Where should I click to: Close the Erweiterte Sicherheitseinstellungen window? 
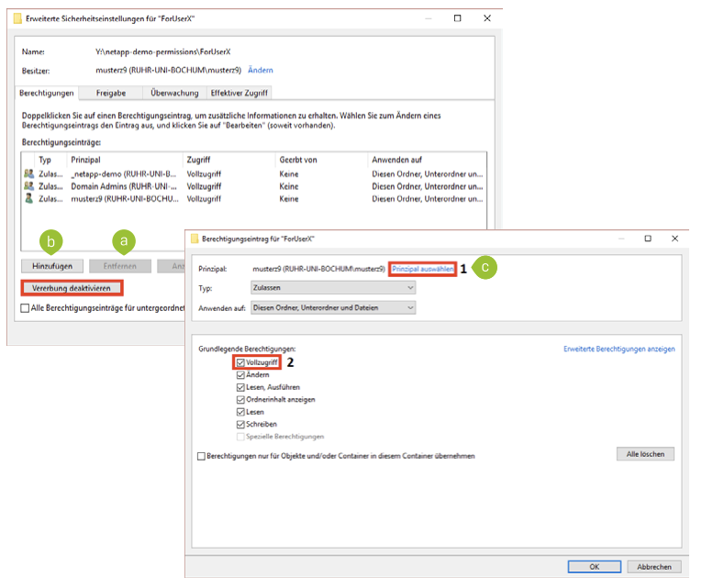pyautogui.click(x=487, y=18)
